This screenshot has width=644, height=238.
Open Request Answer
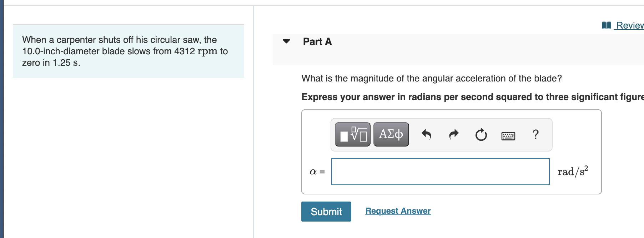pyautogui.click(x=398, y=211)
